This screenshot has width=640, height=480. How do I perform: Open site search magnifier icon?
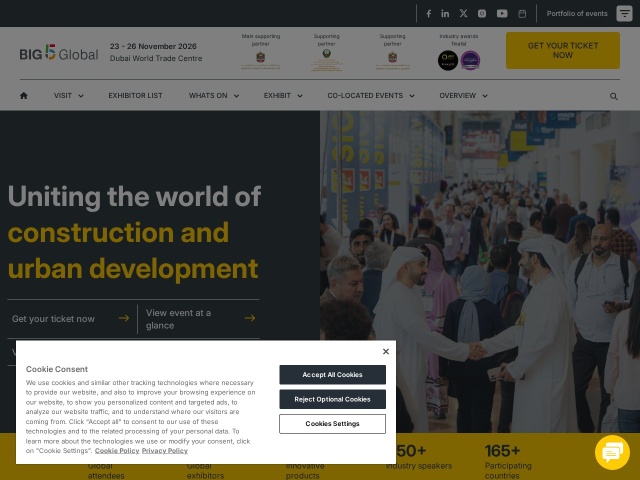tap(613, 96)
